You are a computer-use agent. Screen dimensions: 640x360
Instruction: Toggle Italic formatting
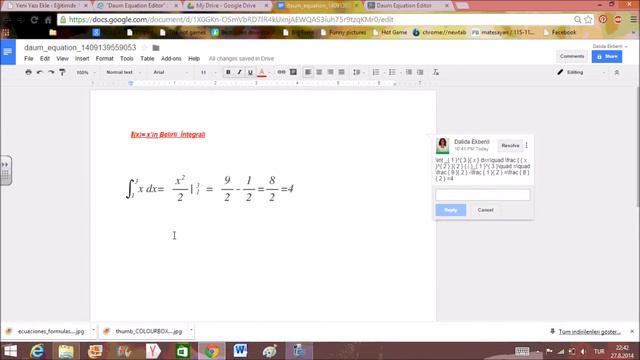pos(239,72)
